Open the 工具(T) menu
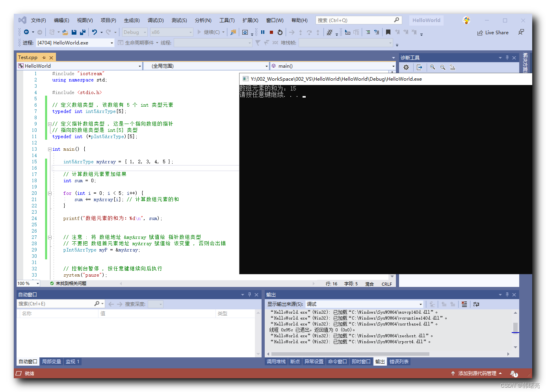Viewport: 546px width, 392px height. 227,20
